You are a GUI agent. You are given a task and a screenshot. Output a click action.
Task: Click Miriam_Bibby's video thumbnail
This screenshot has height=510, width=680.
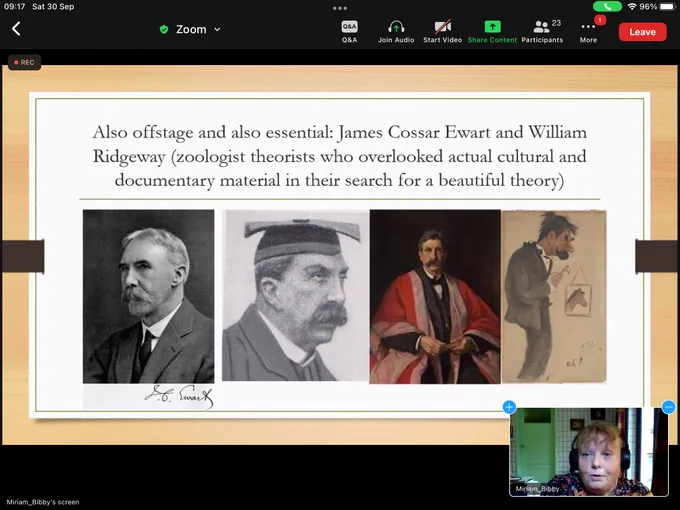tap(588, 451)
